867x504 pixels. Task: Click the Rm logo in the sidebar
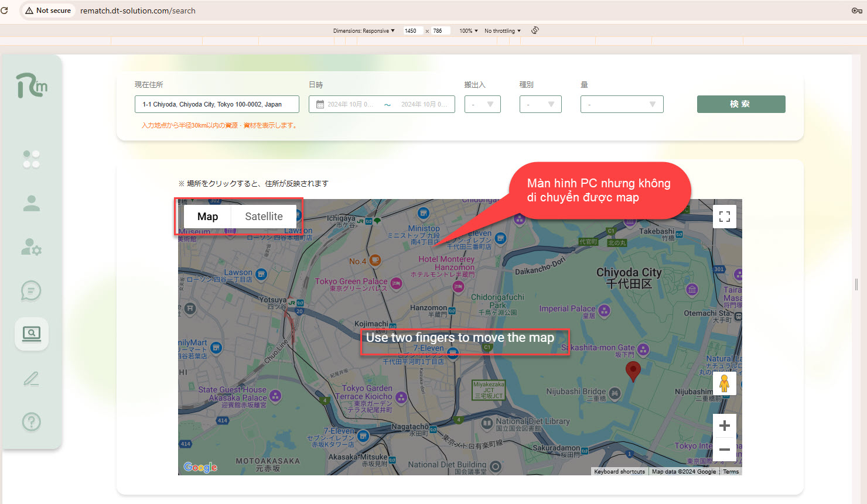32,85
